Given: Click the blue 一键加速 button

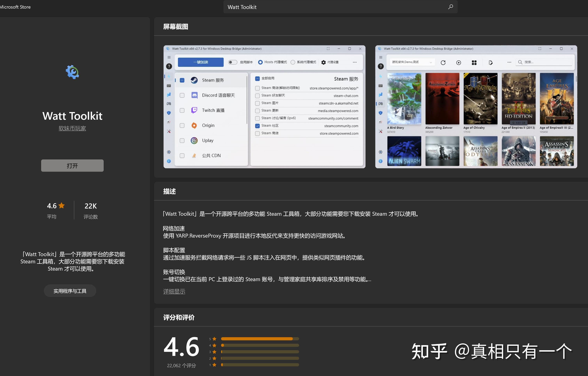Looking at the screenshot, I should pyautogui.click(x=201, y=62).
